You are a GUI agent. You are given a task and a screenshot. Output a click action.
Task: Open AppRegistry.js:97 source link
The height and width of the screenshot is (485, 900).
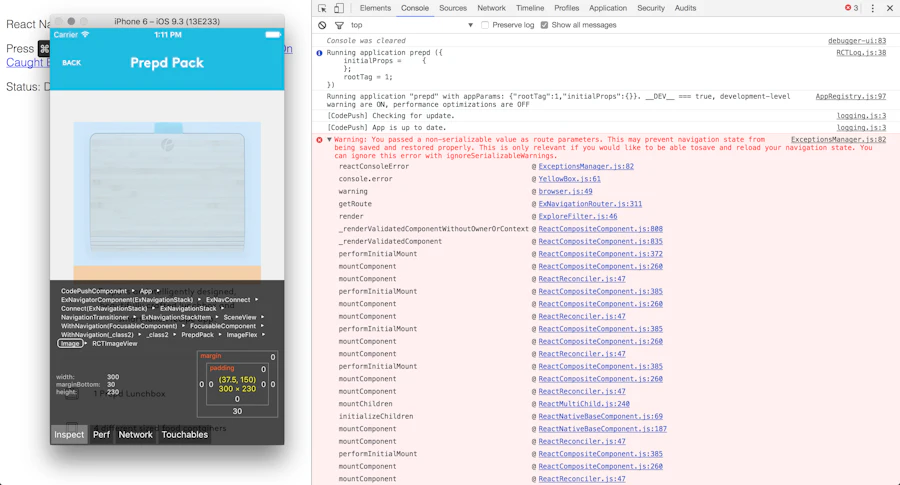click(x=851, y=96)
